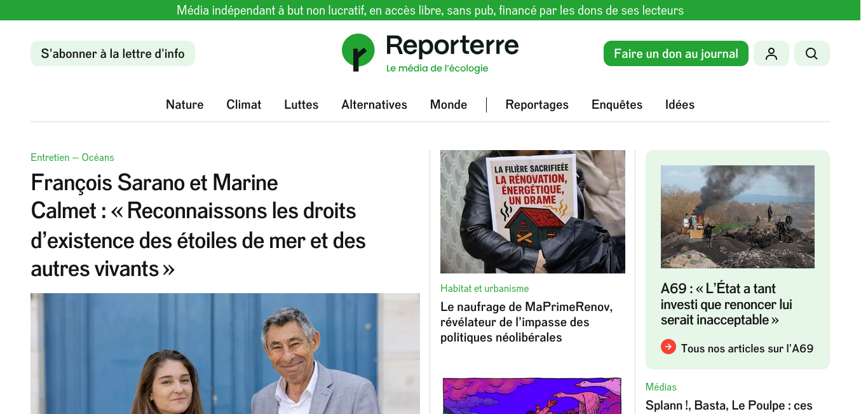Click the Reporterre logo
The height and width of the screenshot is (414, 868).
430,53
